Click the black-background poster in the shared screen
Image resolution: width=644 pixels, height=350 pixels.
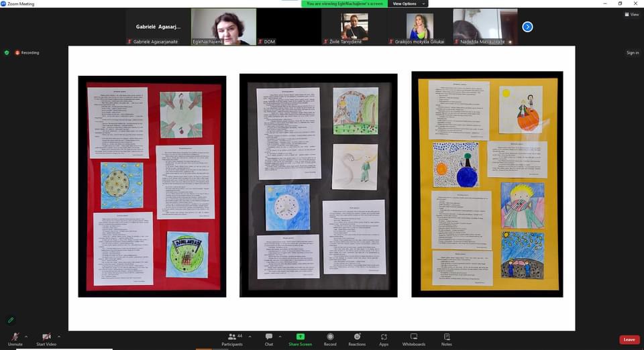click(x=318, y=186)
